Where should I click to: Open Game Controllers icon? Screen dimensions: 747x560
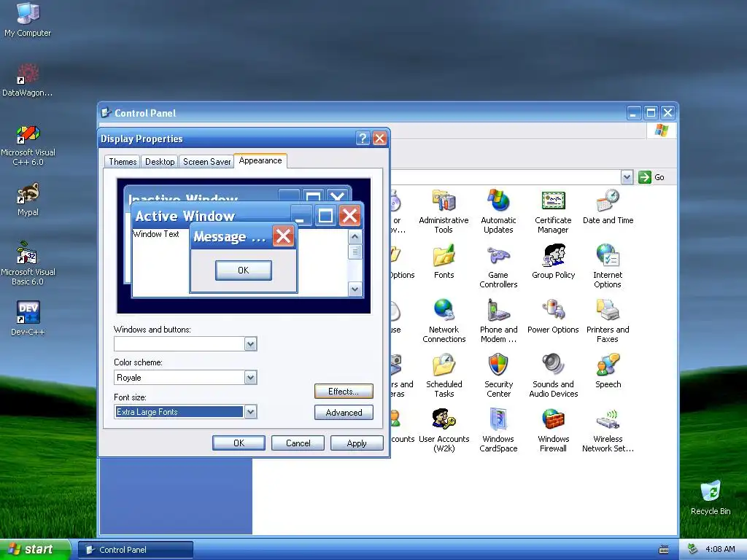tap(498, 266)
